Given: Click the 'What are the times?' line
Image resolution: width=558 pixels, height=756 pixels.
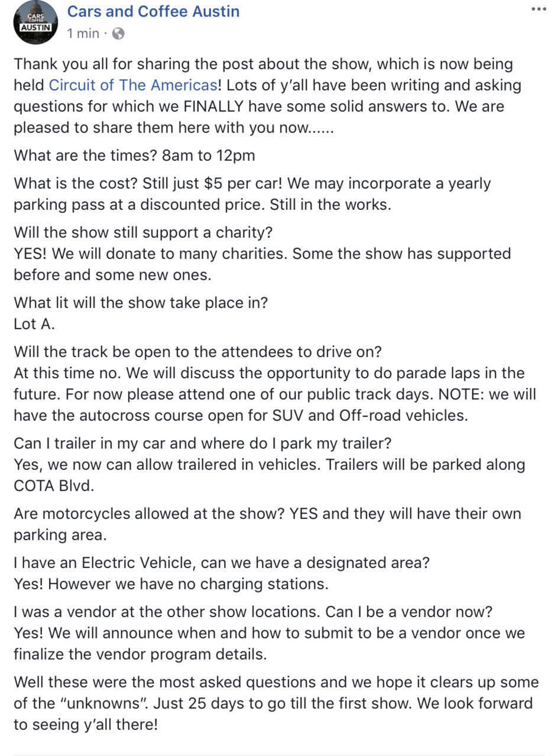Looking at the screenshot, I should (135, 155).
